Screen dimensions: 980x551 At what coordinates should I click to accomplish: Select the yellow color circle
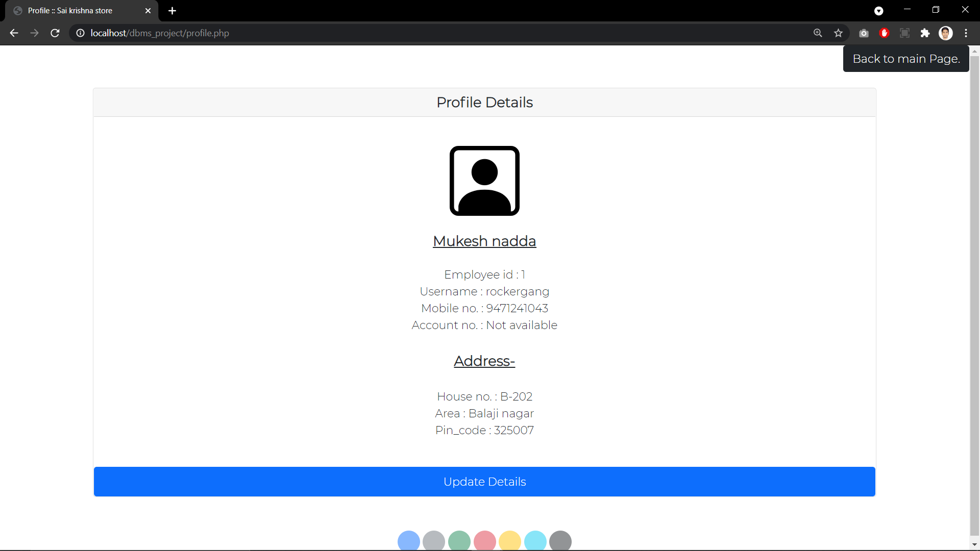click(x=510, y=541)
